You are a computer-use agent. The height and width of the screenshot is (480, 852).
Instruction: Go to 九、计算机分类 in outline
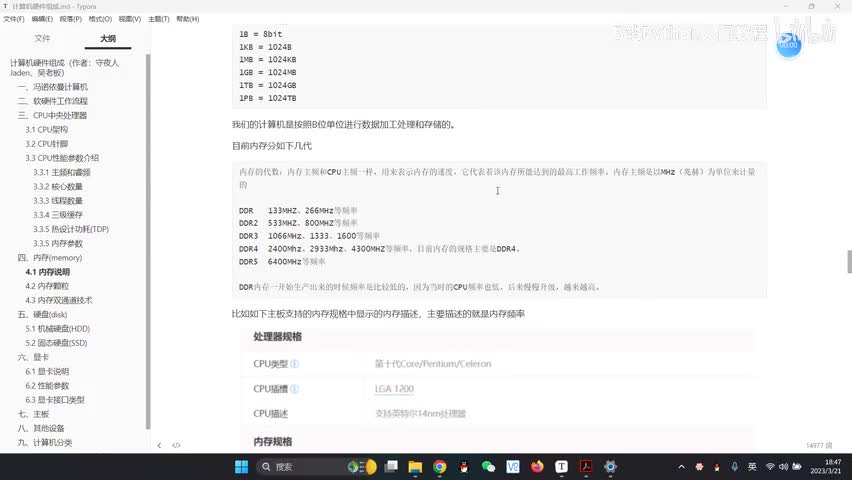[x=45, y=442]
